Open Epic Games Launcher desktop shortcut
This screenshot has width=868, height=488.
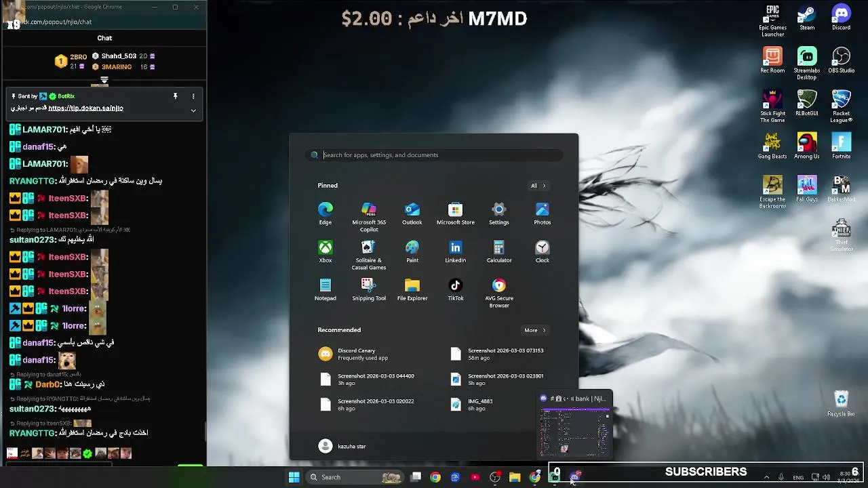click(x=772, y=21)
